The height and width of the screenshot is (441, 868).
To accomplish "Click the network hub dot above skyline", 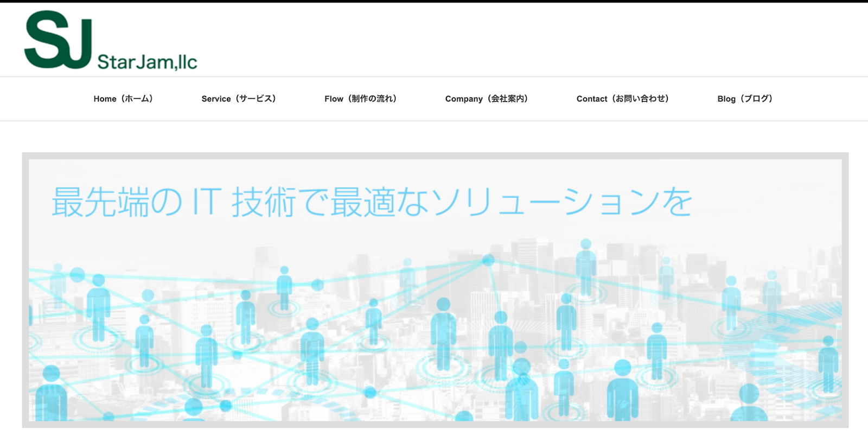I will coord(488,260).
